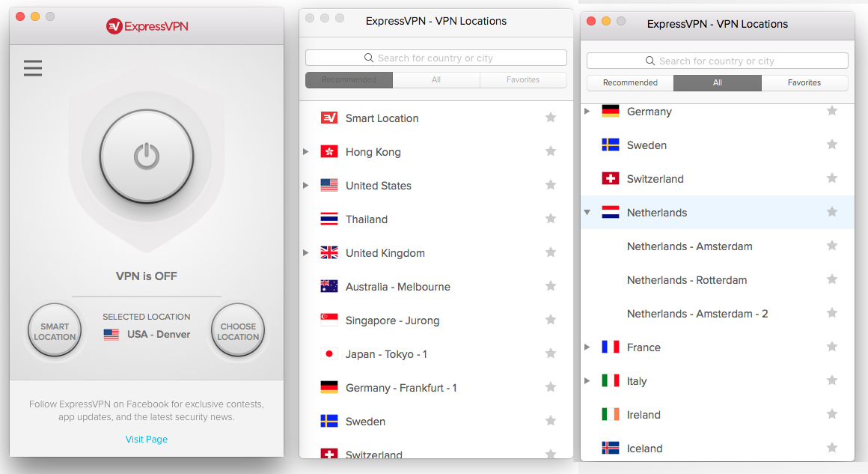Select 'Netherlands - Rotterdam' location
The height and width of the screenshot is (474, 868).
click(x=686, y=280)
